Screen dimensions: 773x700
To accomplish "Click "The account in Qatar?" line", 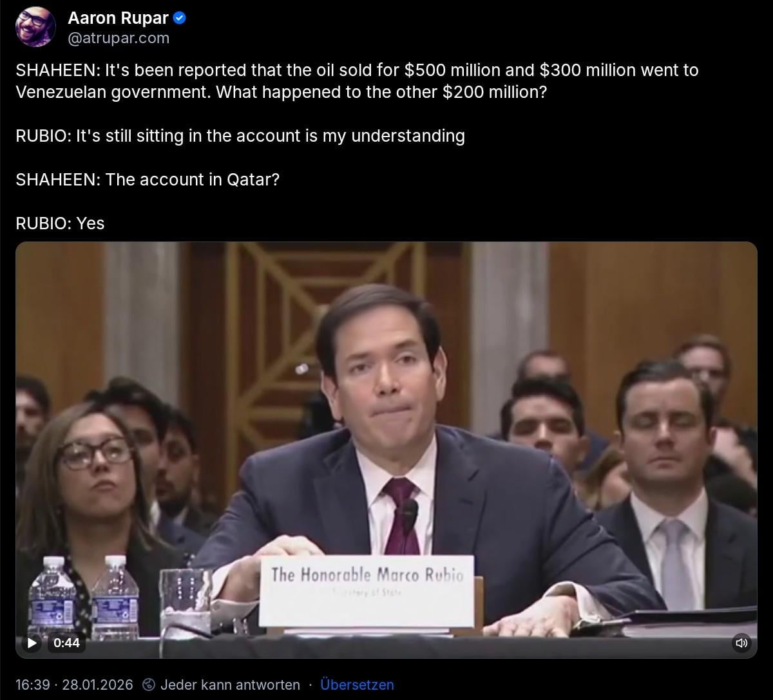I will coord(148,180).
